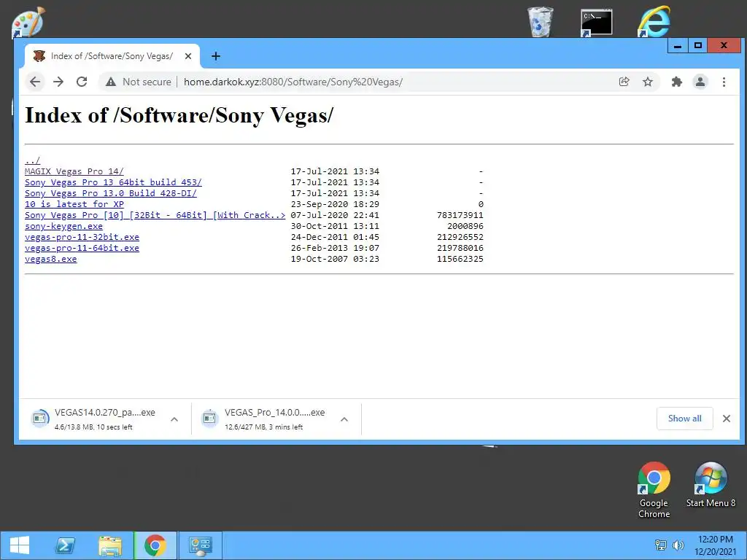
Task: Open Sony Vegas Pro 13.0 Build 428-DI/
Action: click(111, 193)
